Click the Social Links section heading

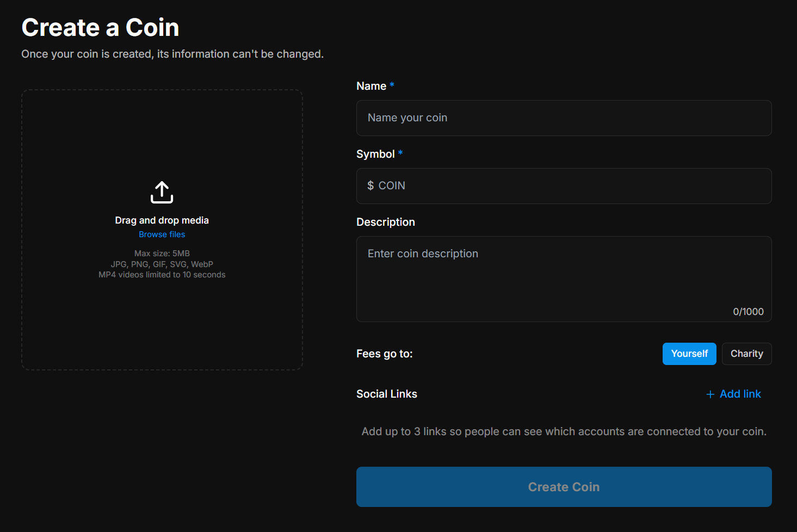386,394
